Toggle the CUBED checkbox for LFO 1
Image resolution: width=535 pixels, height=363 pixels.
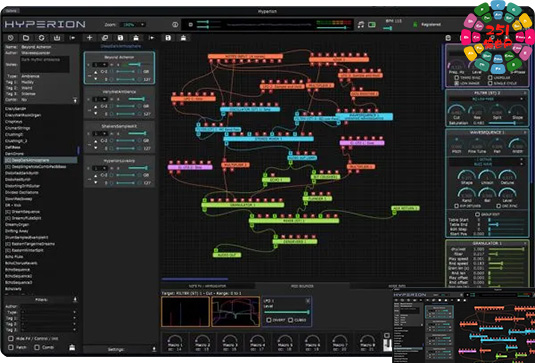point(290,320)
